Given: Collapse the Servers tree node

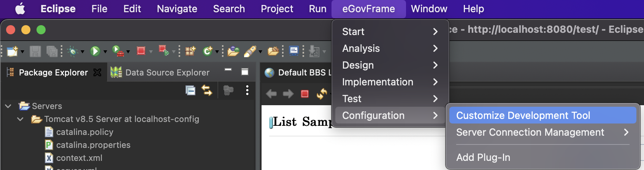Looking at the screenshot, I should tap(8, 106).
